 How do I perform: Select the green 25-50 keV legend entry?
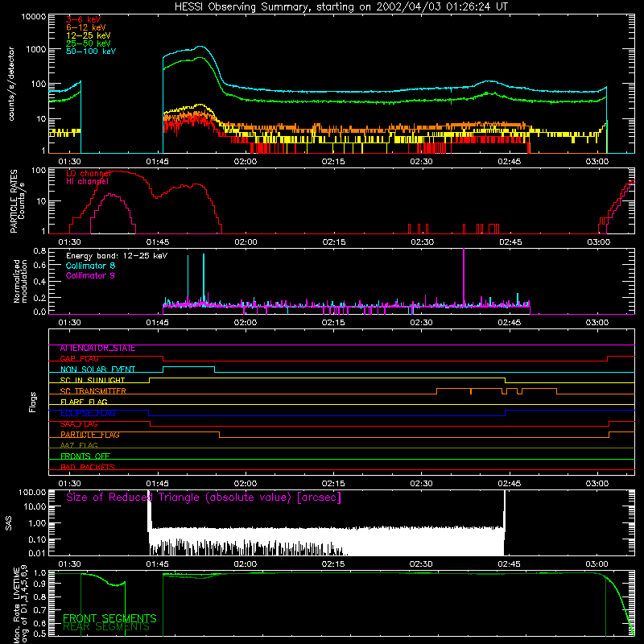tap(89, 43)
